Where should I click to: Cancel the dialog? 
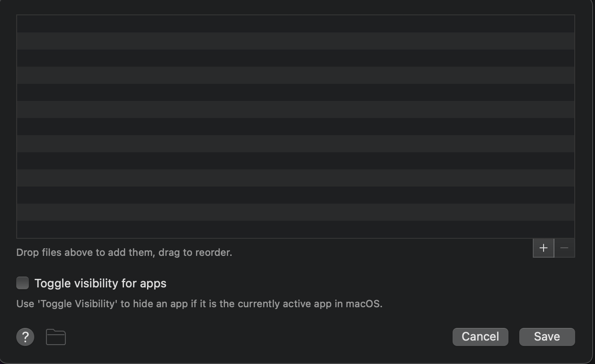481,337
